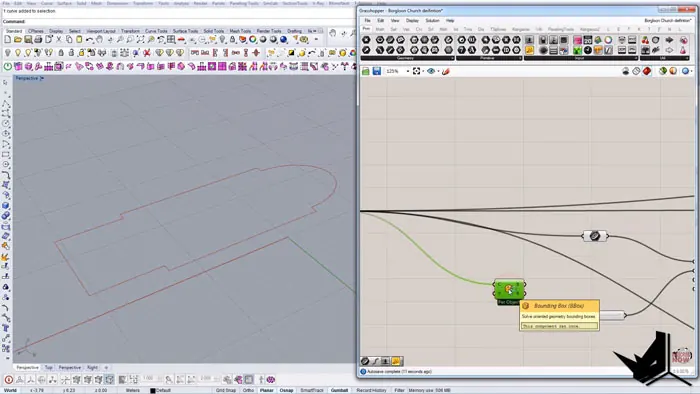Viewport: 700px width, 394px height.
Task: Click the green power icon in pink plugin toolbar
Action: [x=8, y=66]
